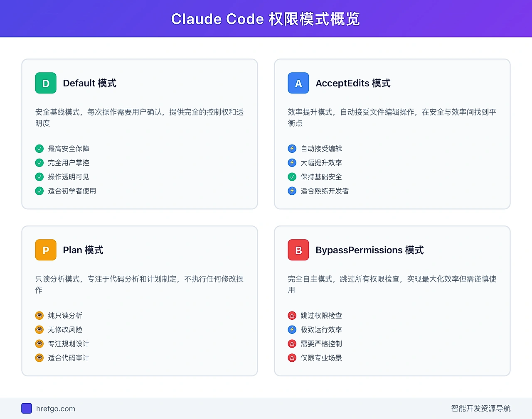Click the 最高安全保障 list item text
Viewport: 532px width, 419px height.
click(x=69, y=149)
